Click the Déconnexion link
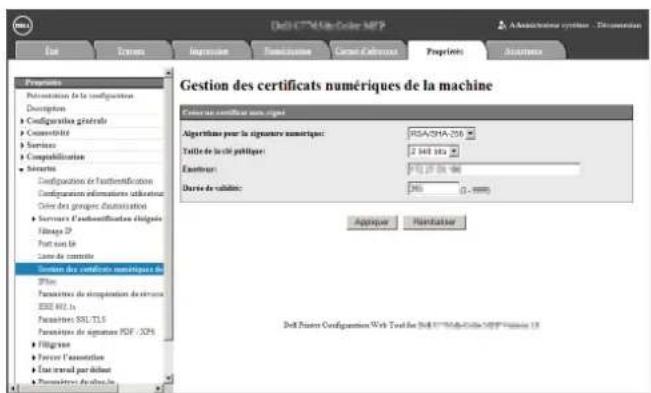 619,26
